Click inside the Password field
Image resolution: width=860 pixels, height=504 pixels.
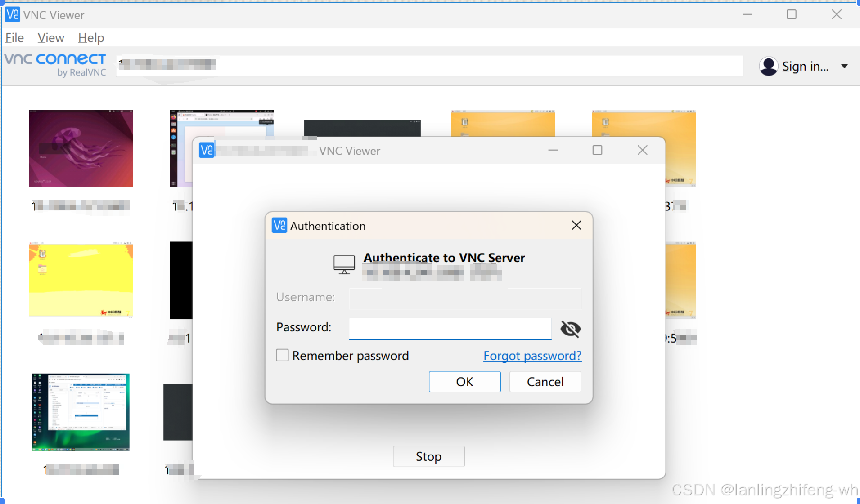pyautogui.click(x=450, y=328)
